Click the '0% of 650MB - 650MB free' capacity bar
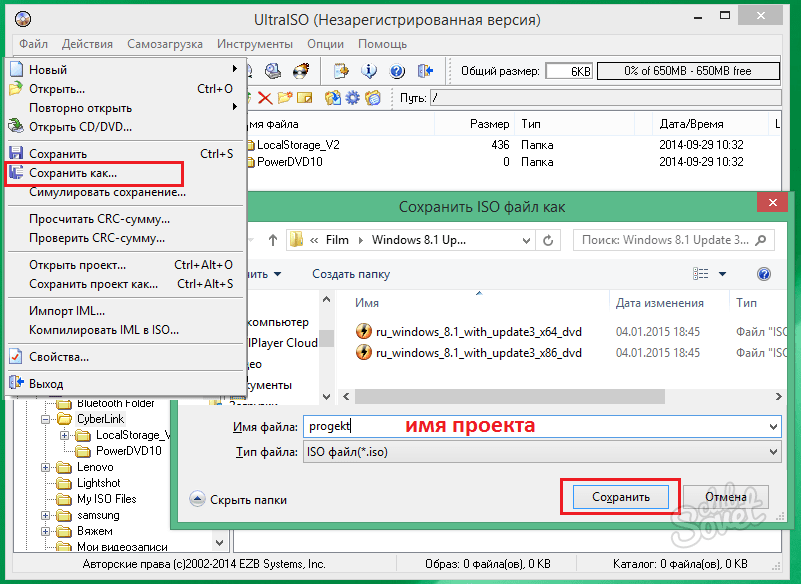 (x=688, y=71)
